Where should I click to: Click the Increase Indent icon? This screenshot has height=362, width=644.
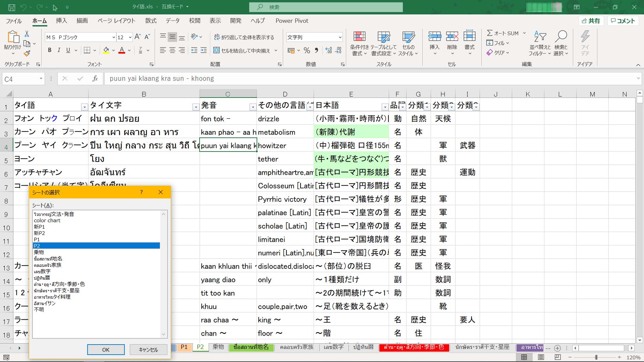tap(204, 50)
